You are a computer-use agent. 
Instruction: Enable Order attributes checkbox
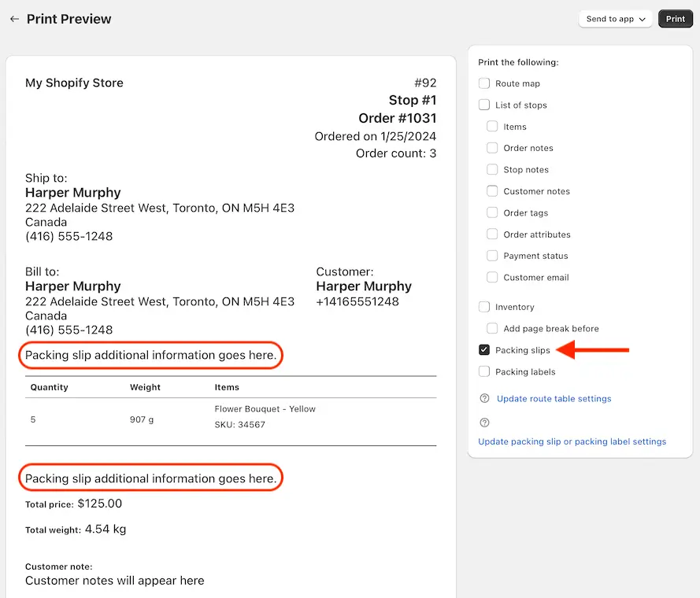(x=492, y=234)
